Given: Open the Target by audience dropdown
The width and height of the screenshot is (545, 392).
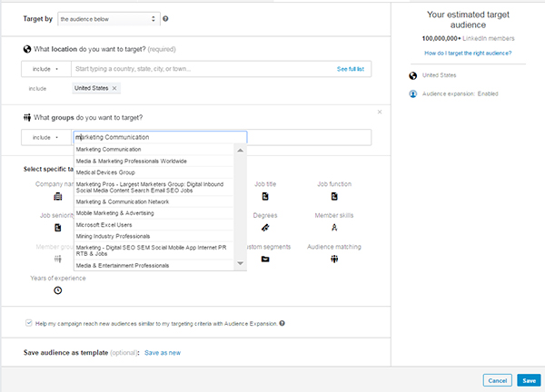Looking at the screenshot, I should point(108,18).
